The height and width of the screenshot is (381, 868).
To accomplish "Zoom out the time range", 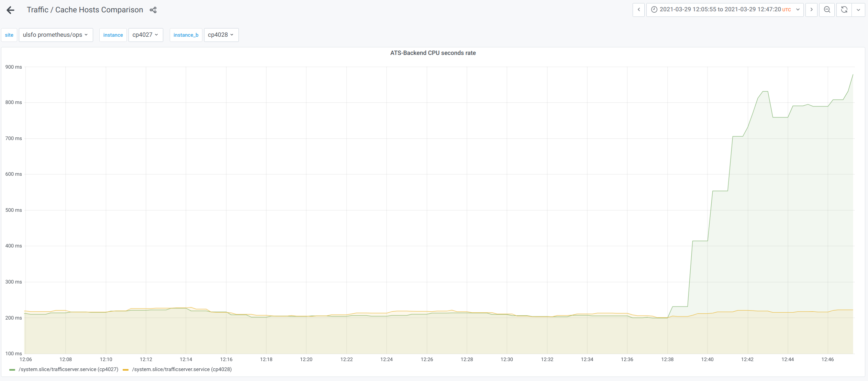I will [x=827, y=10].
